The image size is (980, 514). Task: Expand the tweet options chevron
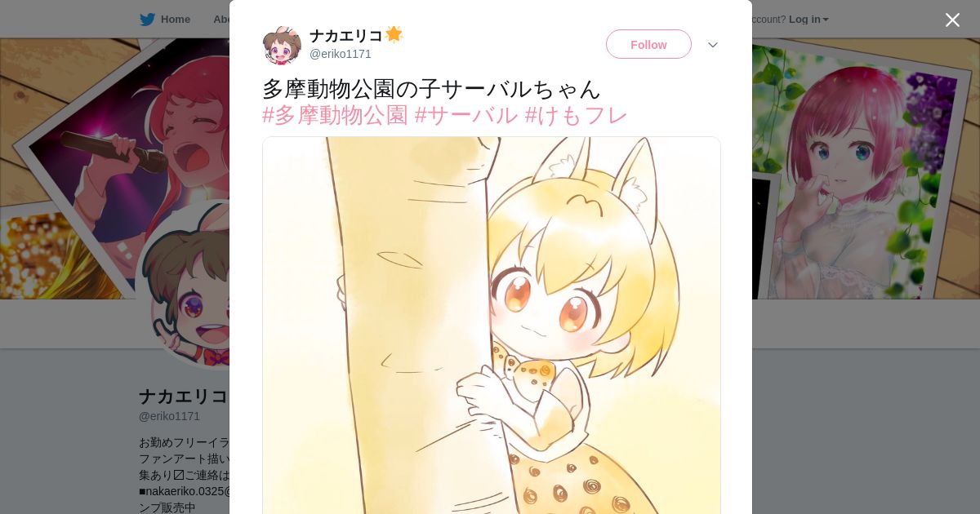point(713,45)
